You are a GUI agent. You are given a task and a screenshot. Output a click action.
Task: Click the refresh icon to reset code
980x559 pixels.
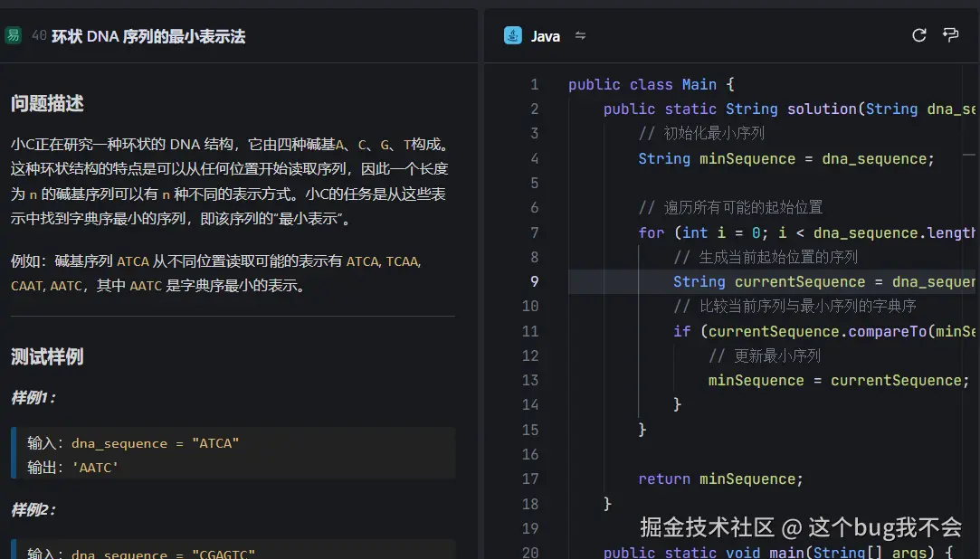pos(918,34)
